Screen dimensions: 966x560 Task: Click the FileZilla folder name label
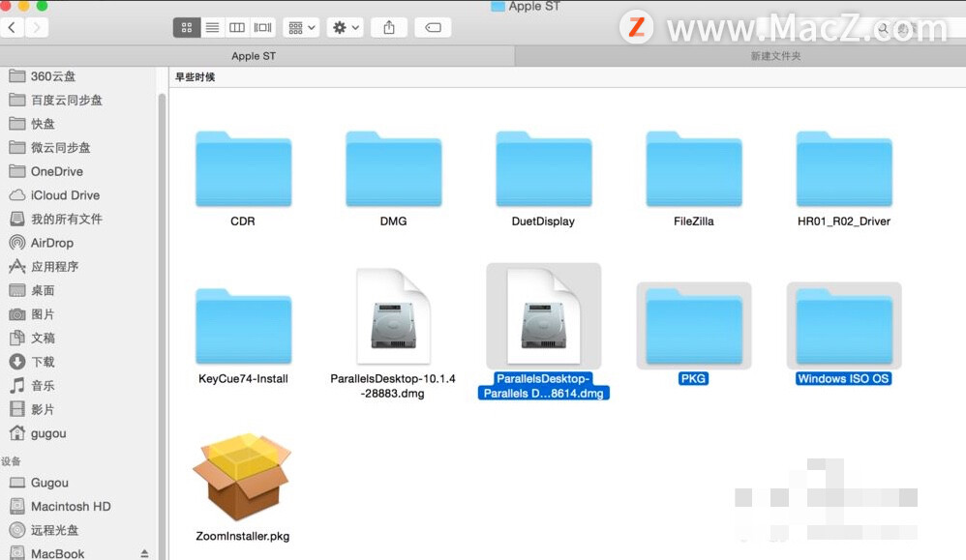pos(694,221)
